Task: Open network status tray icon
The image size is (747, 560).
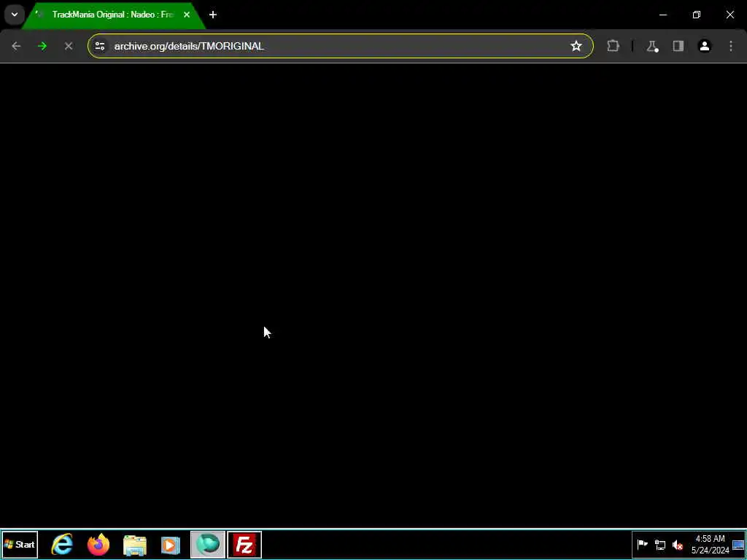Action: (x=660, y=545)
